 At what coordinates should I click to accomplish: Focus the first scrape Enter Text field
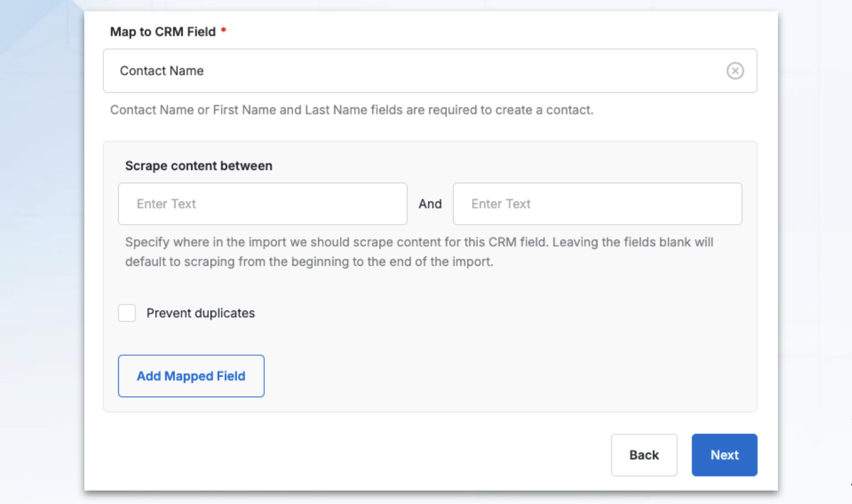[262, 204]
